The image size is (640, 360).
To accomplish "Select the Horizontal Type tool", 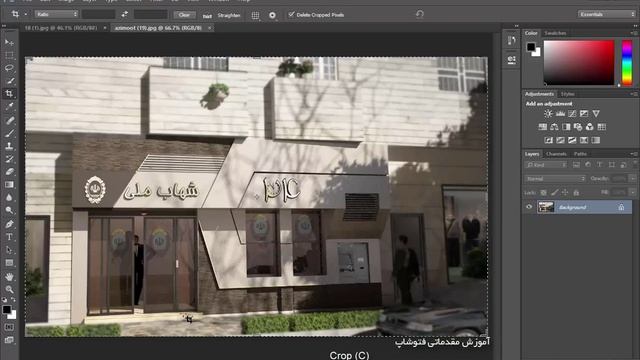I will (x=9, y=237).
